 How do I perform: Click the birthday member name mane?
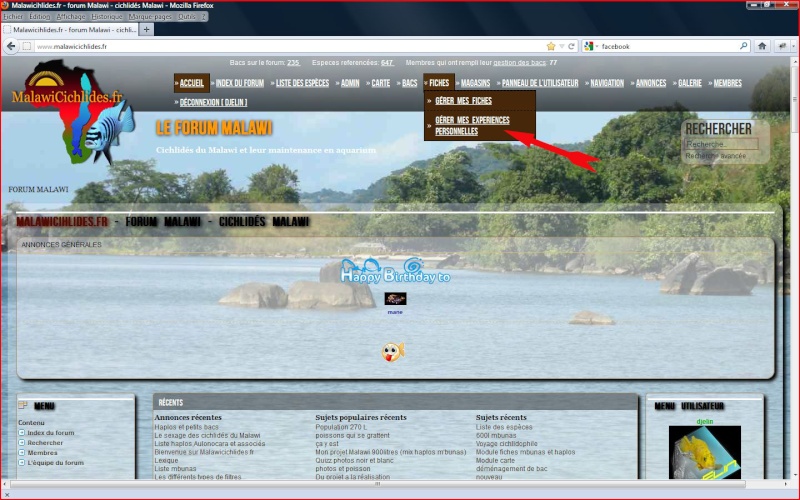click(395, 312)
